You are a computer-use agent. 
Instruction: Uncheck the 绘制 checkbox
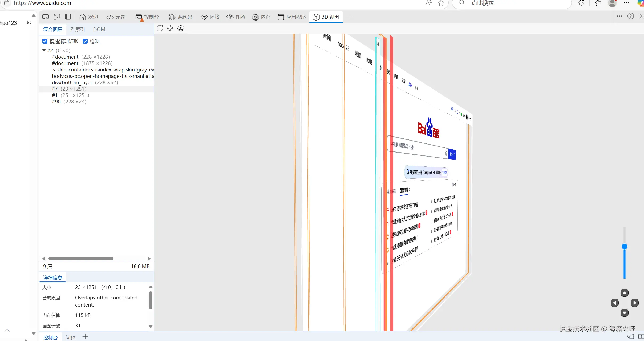(85, 41)
